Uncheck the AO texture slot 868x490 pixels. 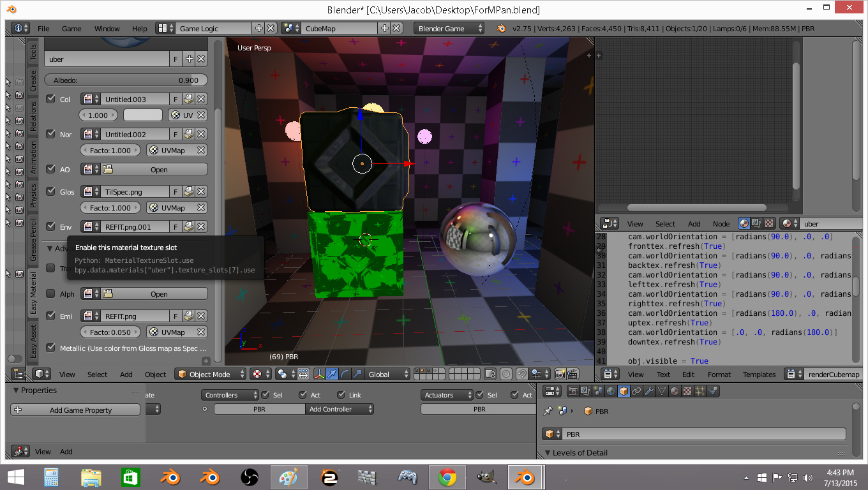point(51,169)
